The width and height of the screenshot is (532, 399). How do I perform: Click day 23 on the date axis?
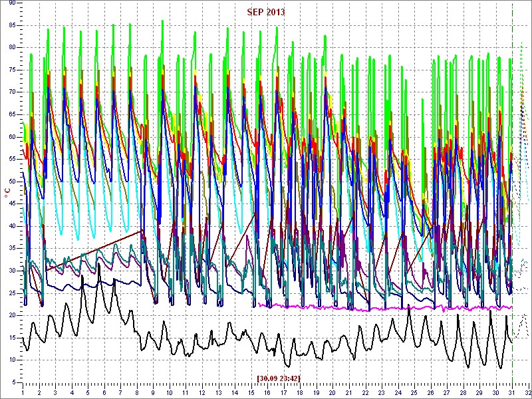[381, 392]
